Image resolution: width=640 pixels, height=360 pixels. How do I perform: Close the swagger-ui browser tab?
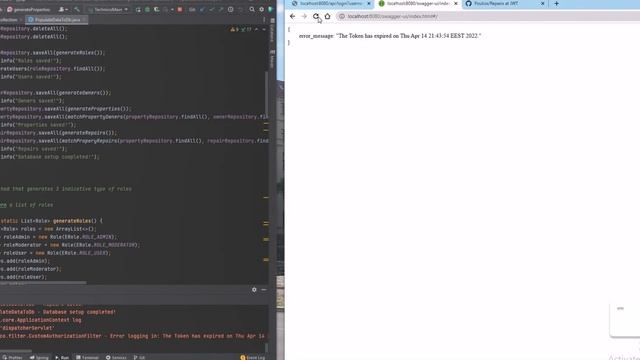coord(456,3)
